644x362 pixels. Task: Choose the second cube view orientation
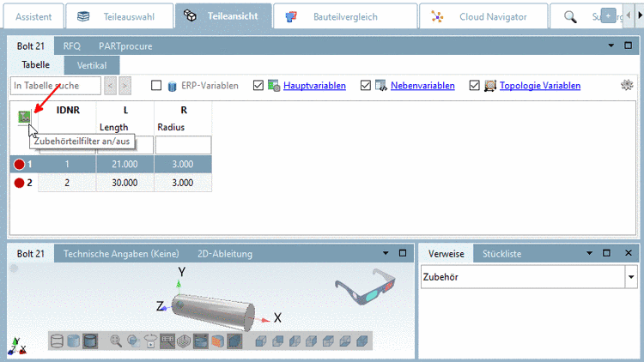pyautogui.click(x=277, y=341)
